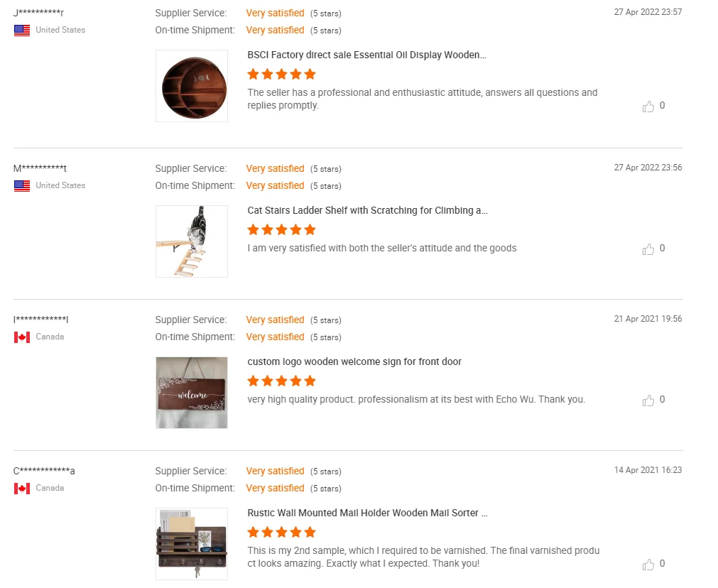Click the five-star rating on the Cat Stairs review
718x588 pixels.
[281, 229]
